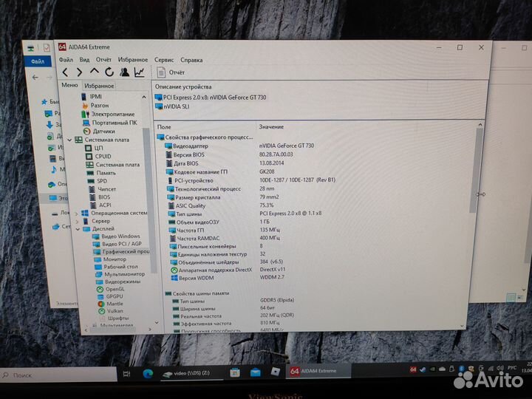The width and height of the screenshot is (532, 399).
Task: Expand the Операционная система tree node
Action: coord(76,214)
